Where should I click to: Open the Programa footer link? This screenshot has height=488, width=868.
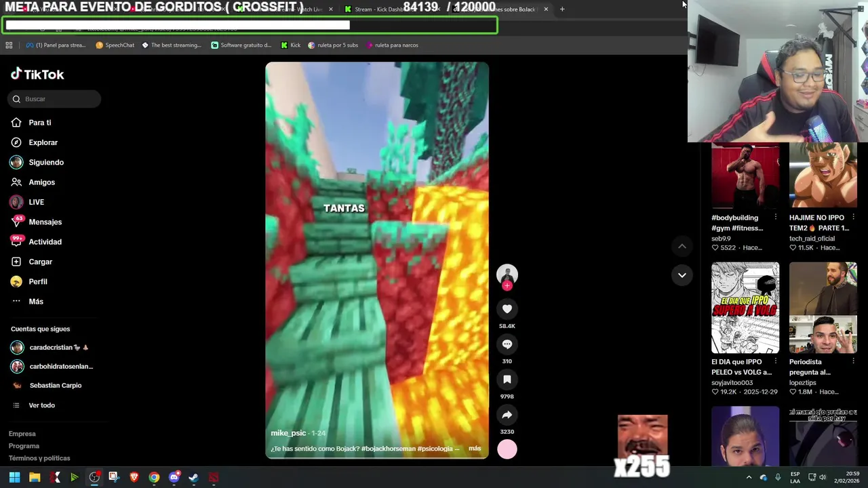[24, 446]
